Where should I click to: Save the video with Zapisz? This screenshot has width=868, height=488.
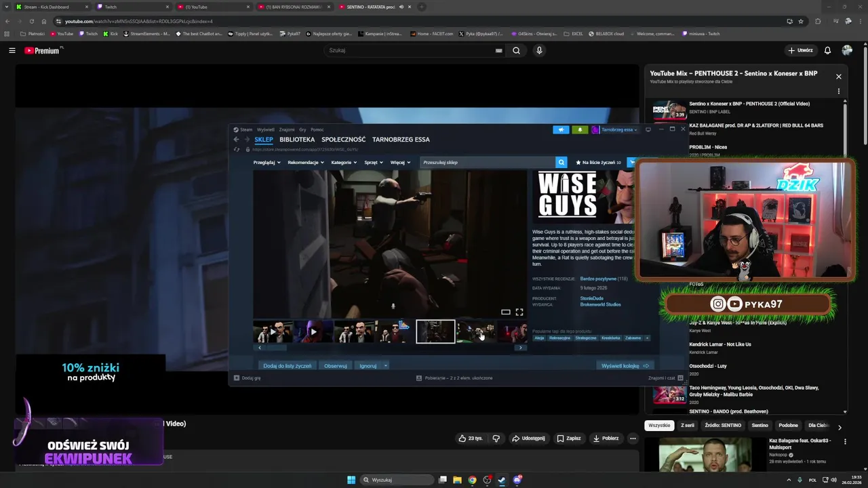tap(569, 439)
